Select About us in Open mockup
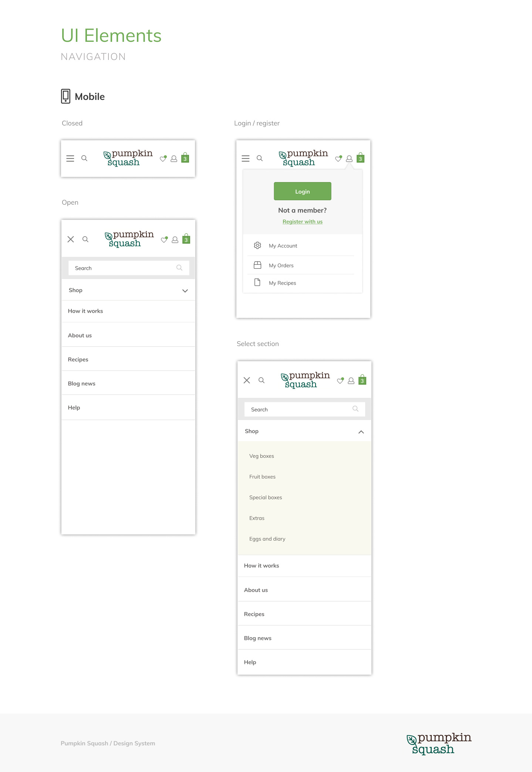The width and height of the screenshot is (532, 772). click(128, 335)
